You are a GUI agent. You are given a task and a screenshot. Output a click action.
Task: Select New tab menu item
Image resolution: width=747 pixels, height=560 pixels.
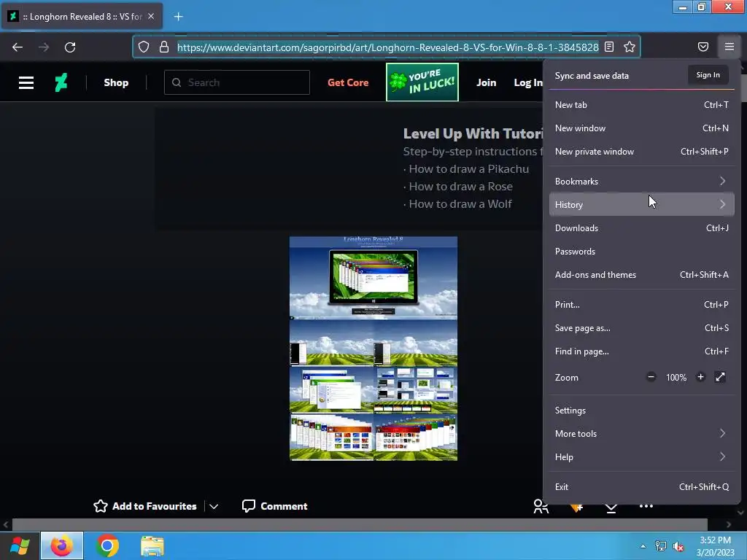coord(641,105)
